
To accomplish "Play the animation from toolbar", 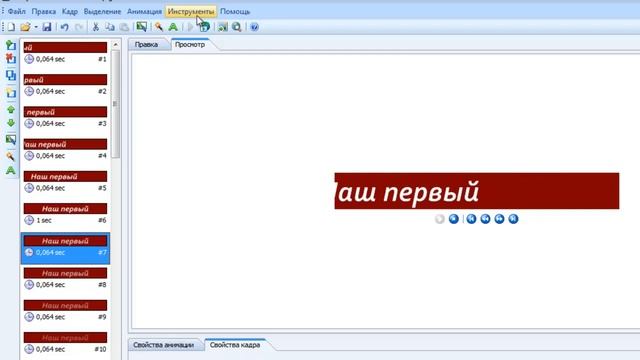I will coord(190,27).
